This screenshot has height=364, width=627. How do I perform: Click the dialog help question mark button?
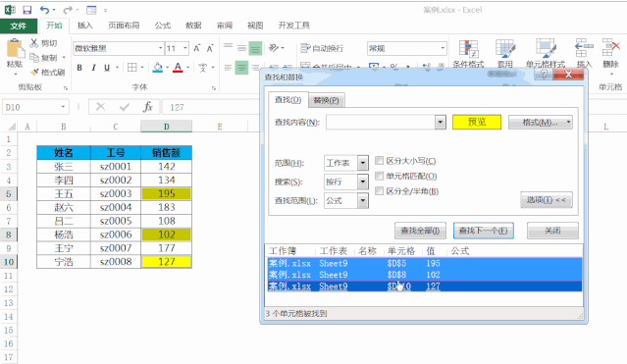[544, 74]
